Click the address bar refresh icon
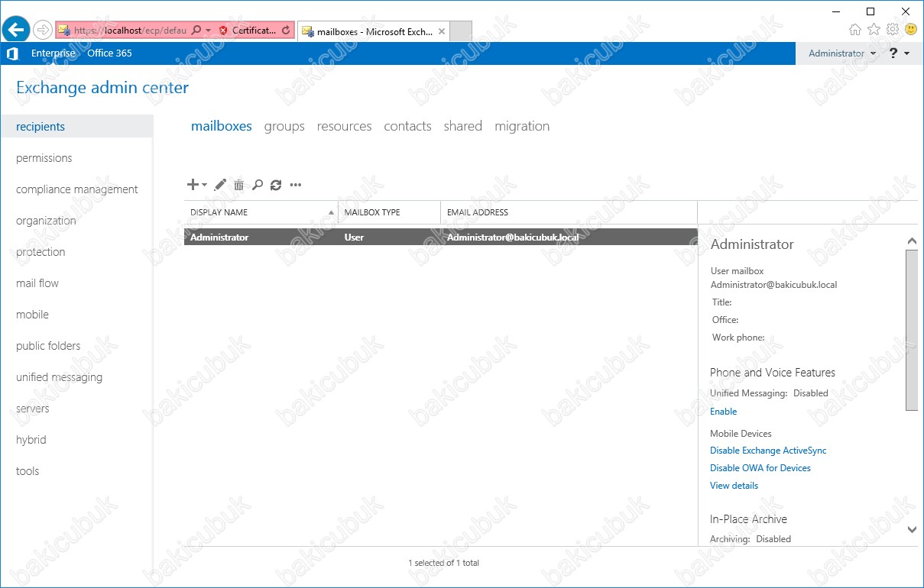The height and width of the screenshot is (588, 924). coord(286,31)
